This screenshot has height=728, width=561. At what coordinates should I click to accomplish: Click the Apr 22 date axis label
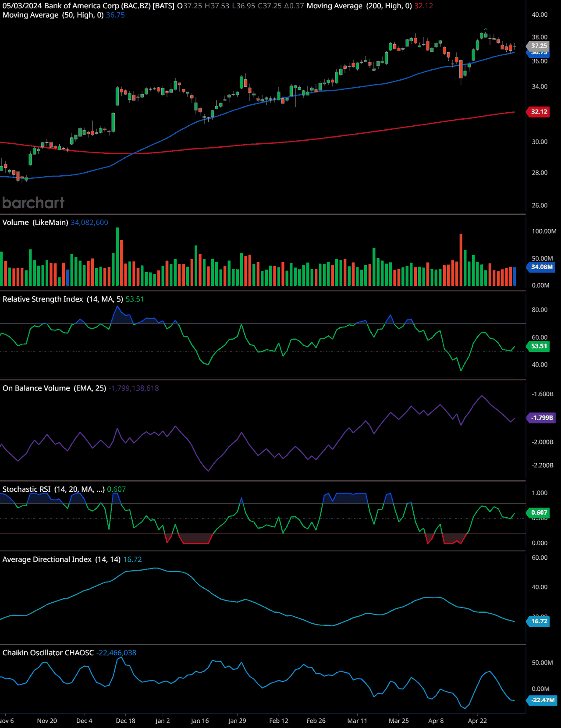(x=477, y=721)
